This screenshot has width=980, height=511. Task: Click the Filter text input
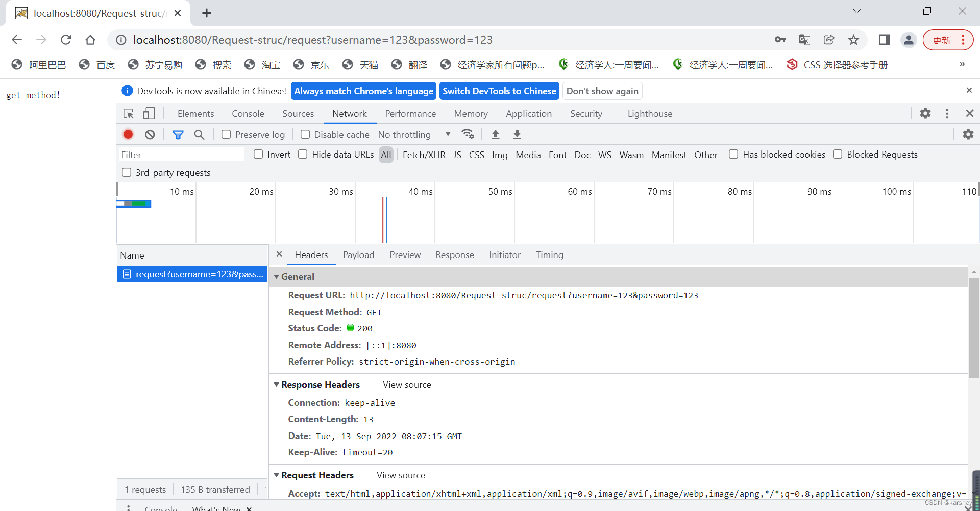tap(181, 155)
